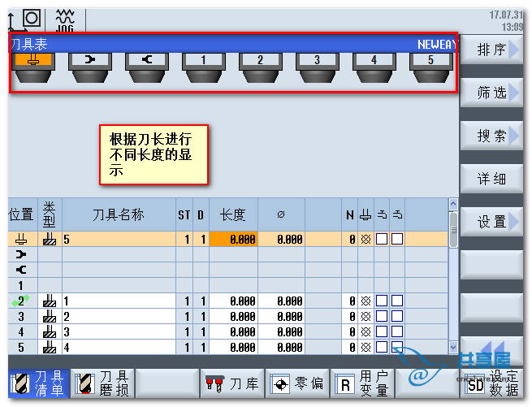Click the ø diameter column header
The image size is (532, 407).
point(281,214)
